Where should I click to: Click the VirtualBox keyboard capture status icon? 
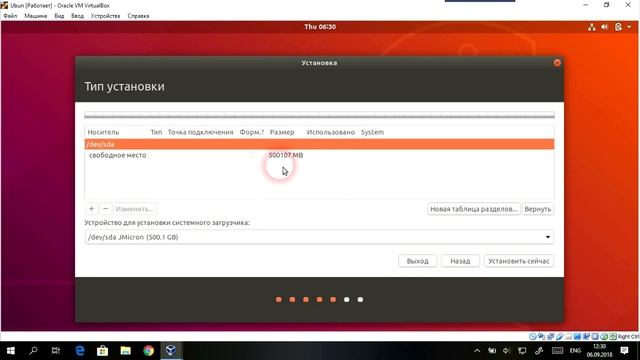(613, 337)
